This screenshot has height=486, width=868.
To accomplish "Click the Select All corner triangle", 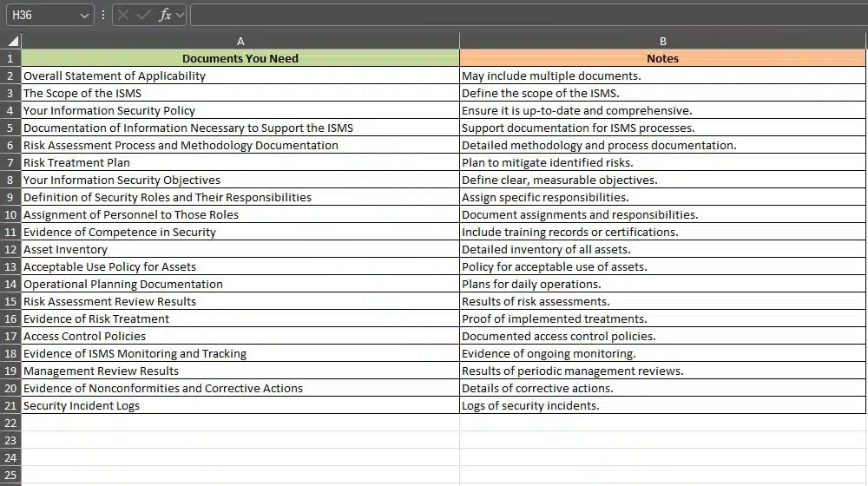I will click(x=11, y=41).
